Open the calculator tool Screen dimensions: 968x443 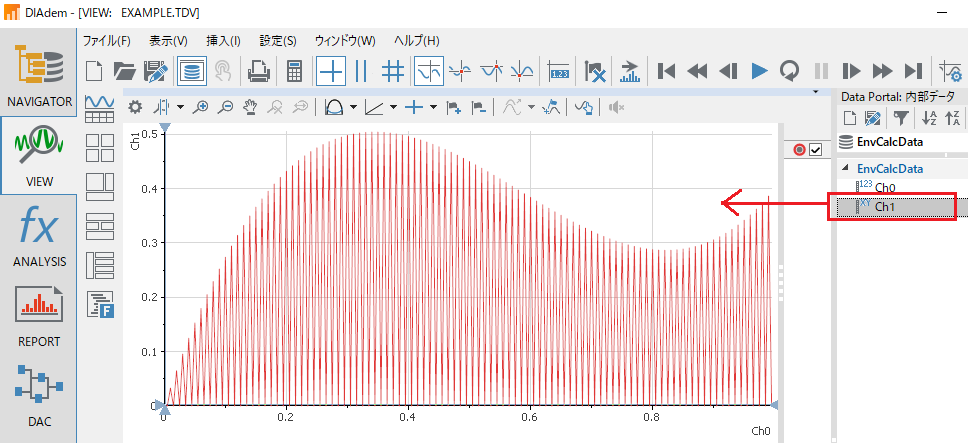[295, 72]
